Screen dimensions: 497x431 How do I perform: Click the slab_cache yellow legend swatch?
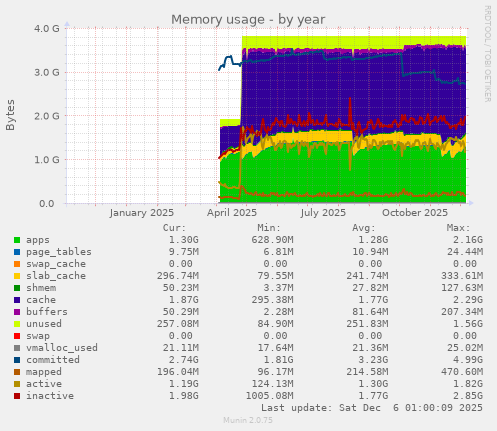point(17,276)
